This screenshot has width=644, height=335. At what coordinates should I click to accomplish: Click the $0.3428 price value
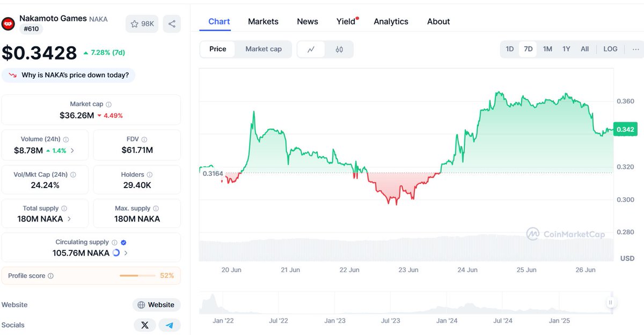[x=40, y=53]
